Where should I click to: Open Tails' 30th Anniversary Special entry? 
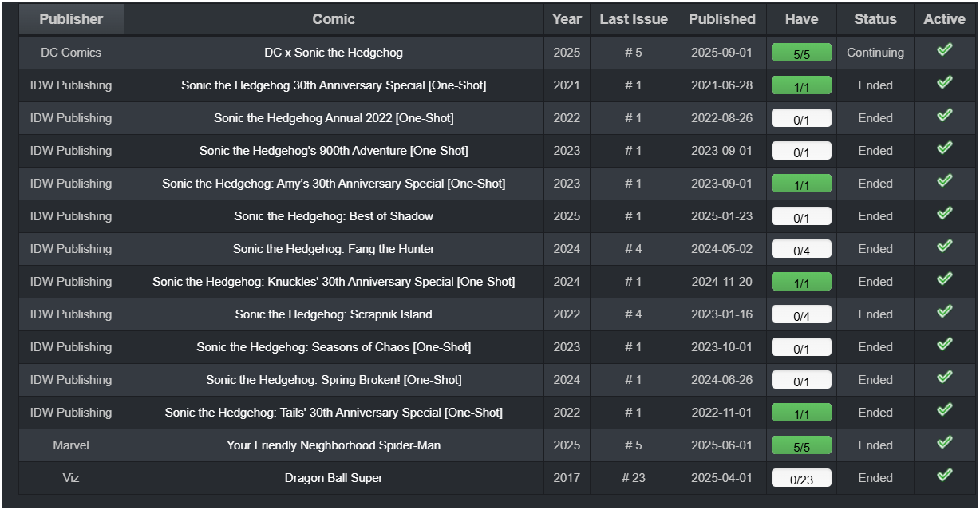[334, 413]
